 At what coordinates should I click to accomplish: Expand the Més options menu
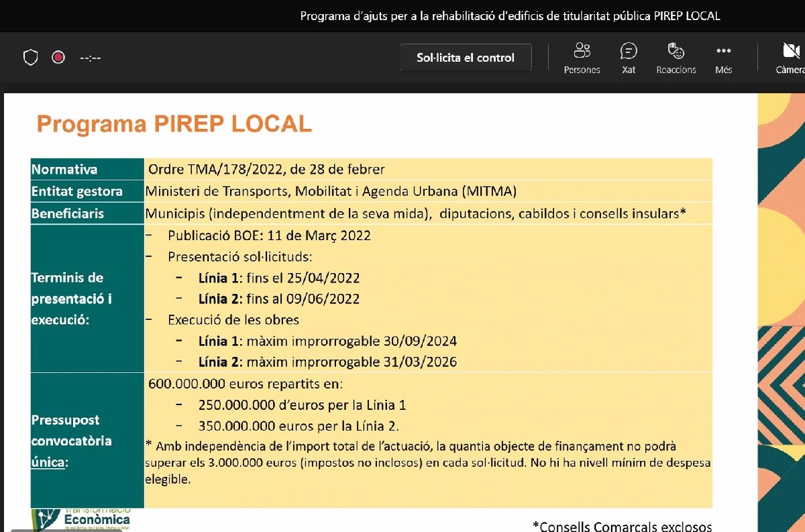pos(723,58)
